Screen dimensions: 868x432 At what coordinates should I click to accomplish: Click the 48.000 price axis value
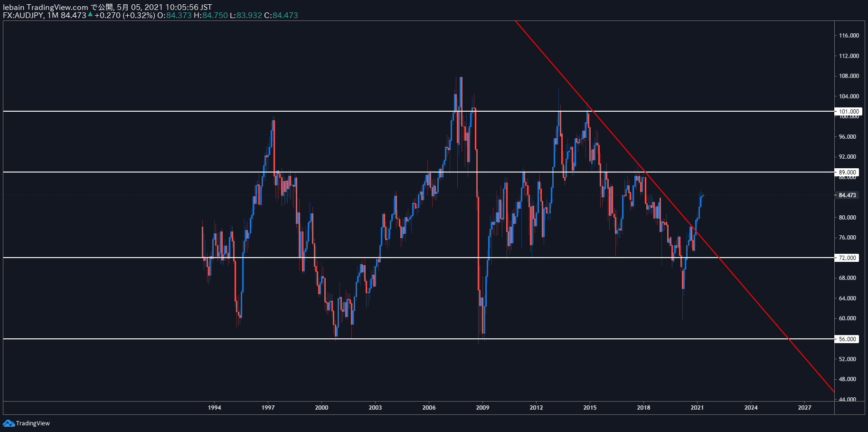click(848, 379)
